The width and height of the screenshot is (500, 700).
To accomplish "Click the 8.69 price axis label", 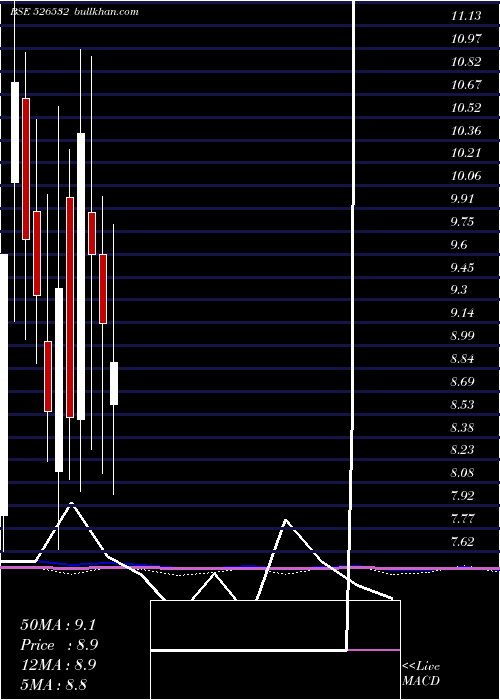I will click(462, 382).
